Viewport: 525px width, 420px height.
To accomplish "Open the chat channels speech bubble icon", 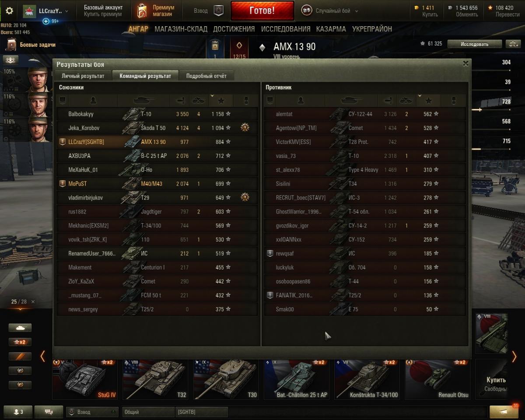I will tap(49, 412).
